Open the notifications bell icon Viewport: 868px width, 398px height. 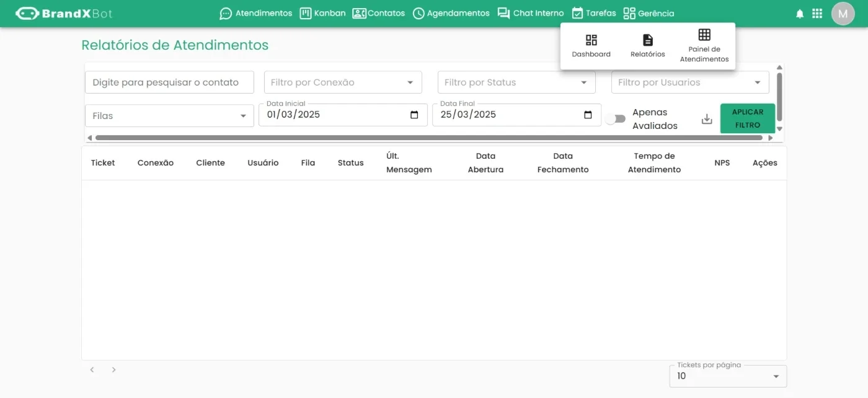point(800,14)
